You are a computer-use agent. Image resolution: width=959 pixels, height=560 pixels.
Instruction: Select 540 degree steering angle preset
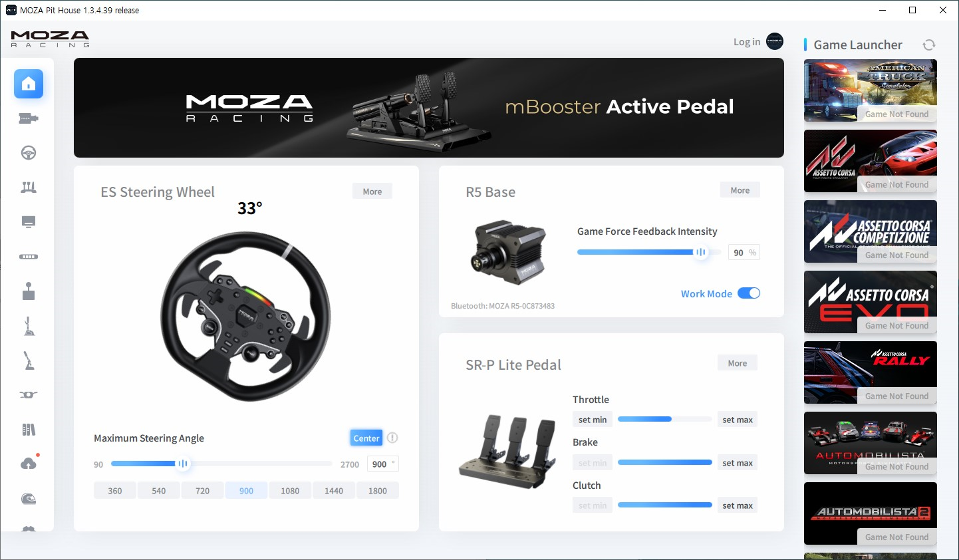click(x=159, y=491)
